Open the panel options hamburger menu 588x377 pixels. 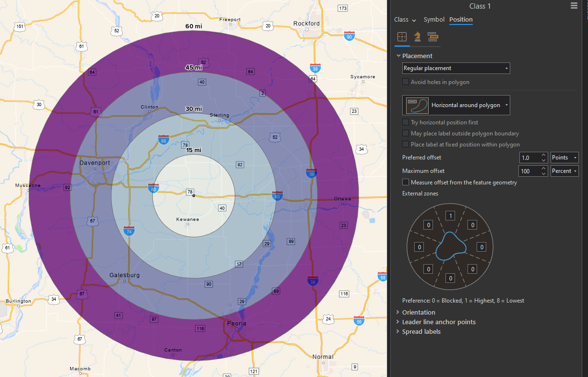click(x=574, y=6)
